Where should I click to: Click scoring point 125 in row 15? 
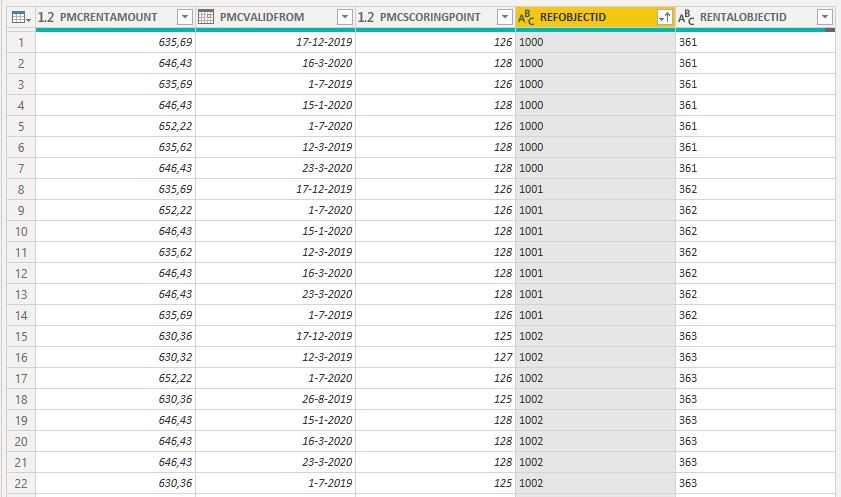click(x=503, y=336)
